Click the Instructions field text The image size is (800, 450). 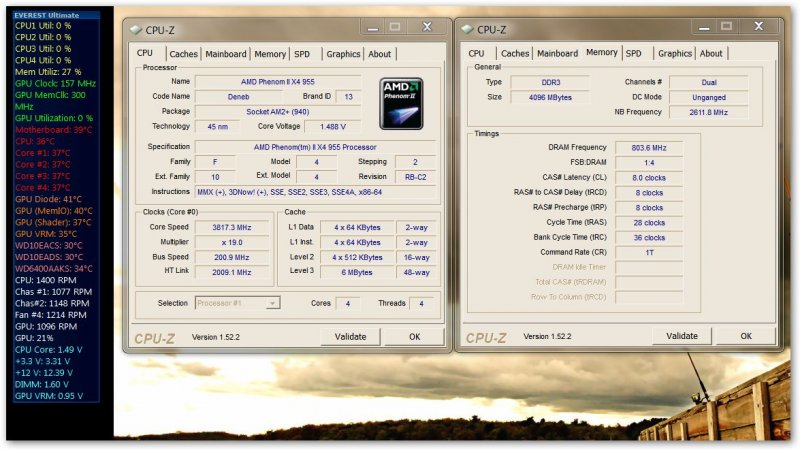(315, 192)
